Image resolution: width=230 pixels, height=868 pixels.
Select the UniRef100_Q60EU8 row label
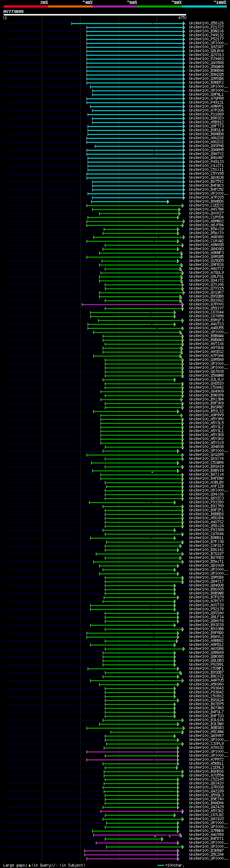click(x=206, y=178)
